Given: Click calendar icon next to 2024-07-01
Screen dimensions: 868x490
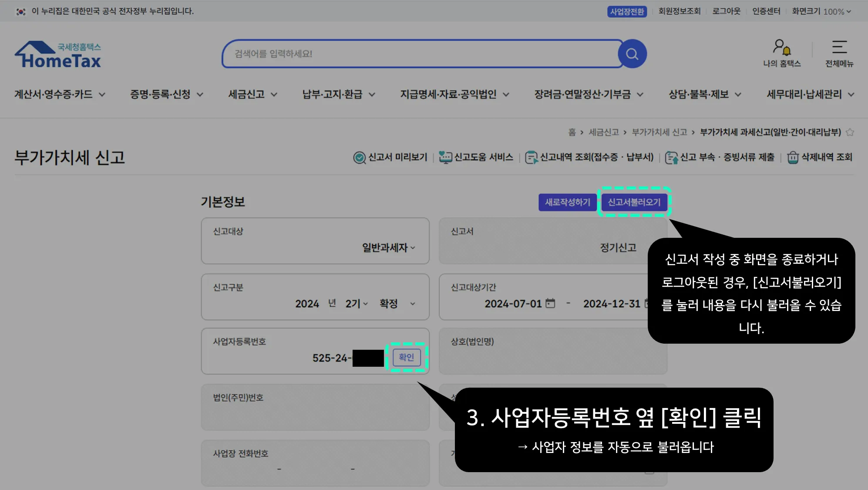Looking at the screenshot, I should pyautogui.click(x=550, y=303).
